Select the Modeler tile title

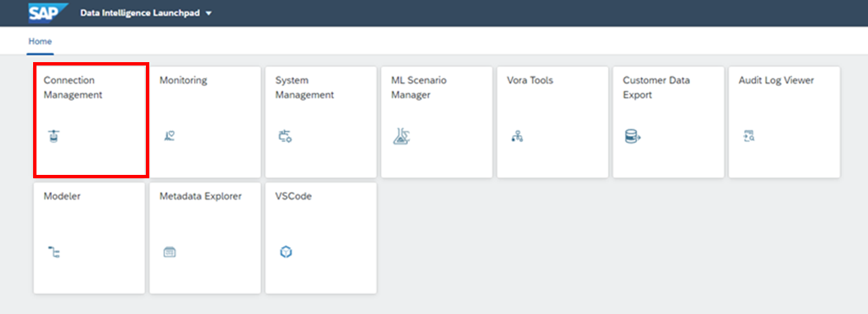(x=62, y=197)
